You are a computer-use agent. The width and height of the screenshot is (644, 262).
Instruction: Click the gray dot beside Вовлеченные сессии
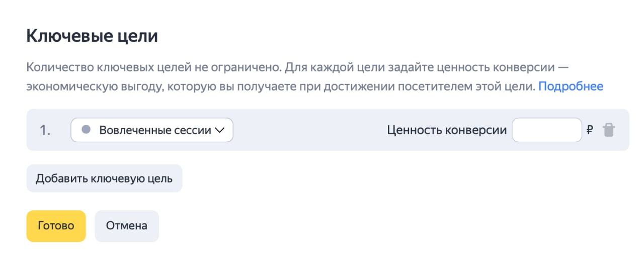click(86, 130)
